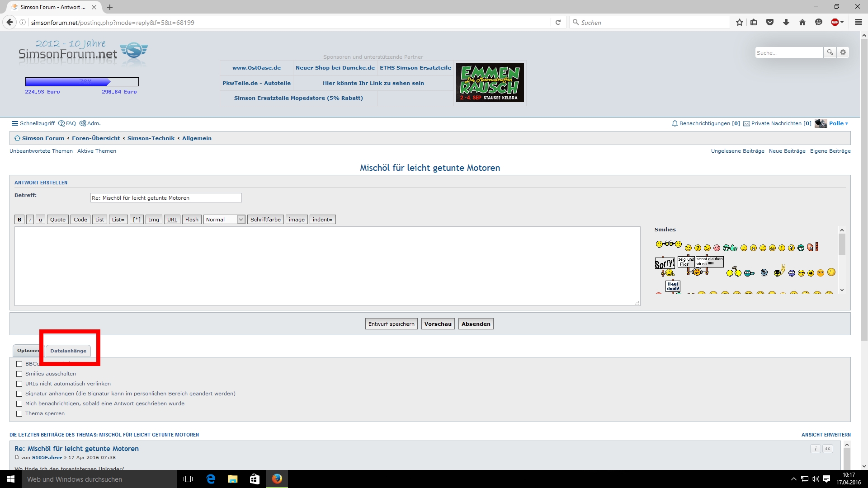Open the Adm. administration link

pos(90,123)
